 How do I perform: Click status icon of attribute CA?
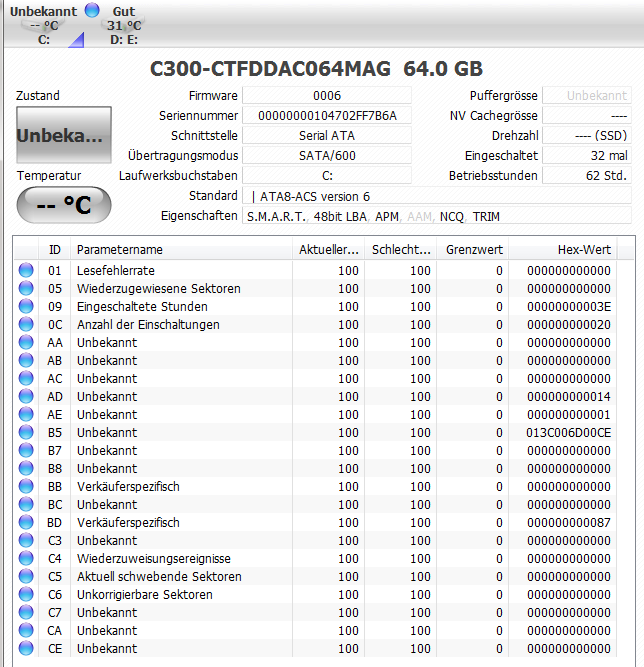point(26,630)
